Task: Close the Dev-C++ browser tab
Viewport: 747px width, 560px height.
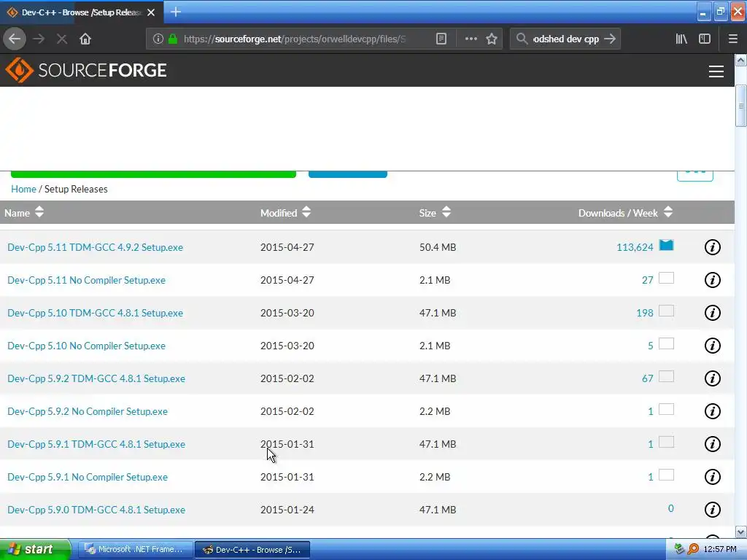Action: [x=151, y=12]
